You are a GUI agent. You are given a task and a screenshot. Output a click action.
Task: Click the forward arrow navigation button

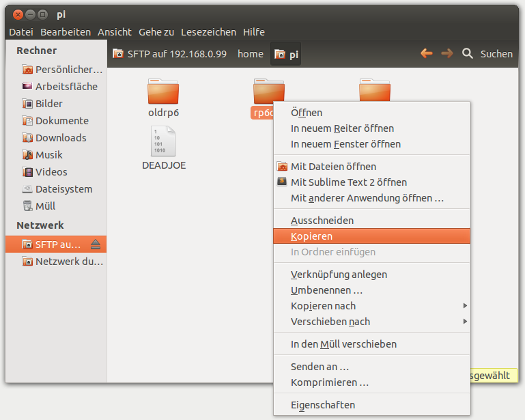(447, 53)
